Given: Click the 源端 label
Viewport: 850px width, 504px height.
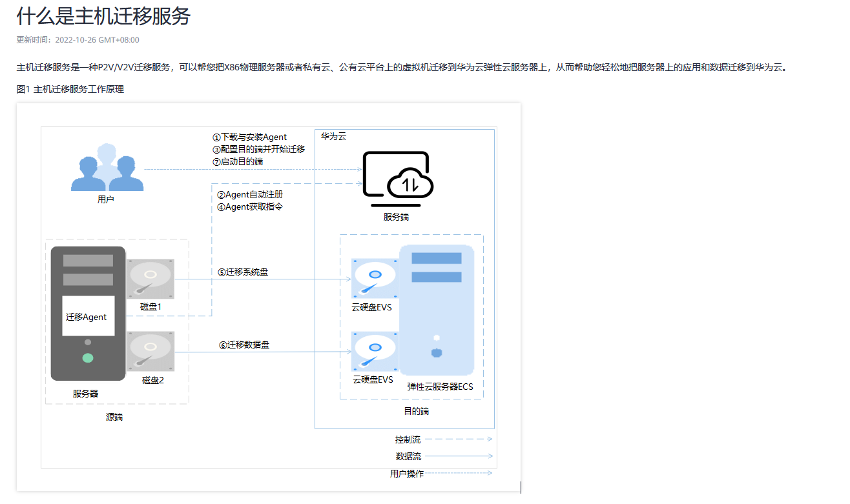Looking at the screenshot, I should 114,418.
